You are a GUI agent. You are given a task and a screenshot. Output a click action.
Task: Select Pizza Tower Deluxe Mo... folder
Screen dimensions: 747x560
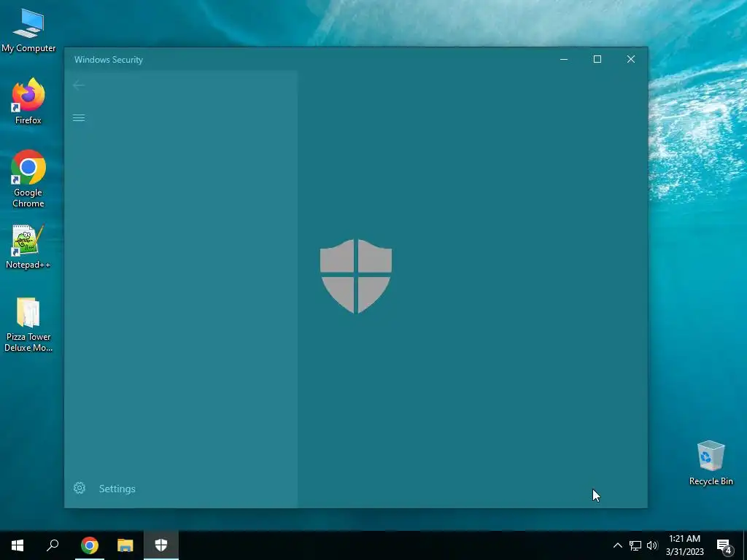coord(28,324)
